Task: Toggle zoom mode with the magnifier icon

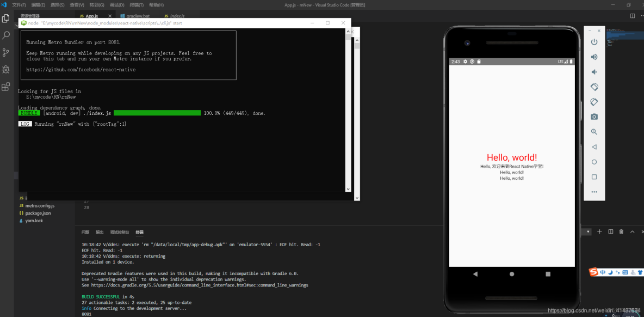Action: pyautogui.click(x=594, y=131)
